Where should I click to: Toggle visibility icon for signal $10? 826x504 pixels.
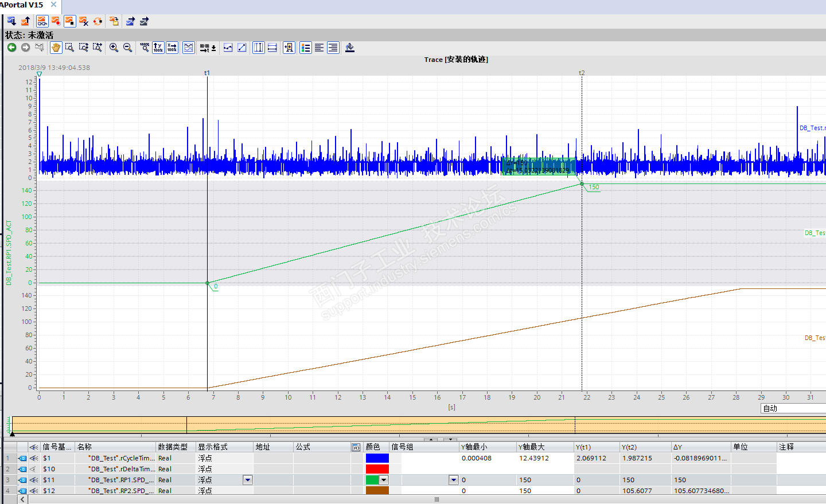coord(34,469)
